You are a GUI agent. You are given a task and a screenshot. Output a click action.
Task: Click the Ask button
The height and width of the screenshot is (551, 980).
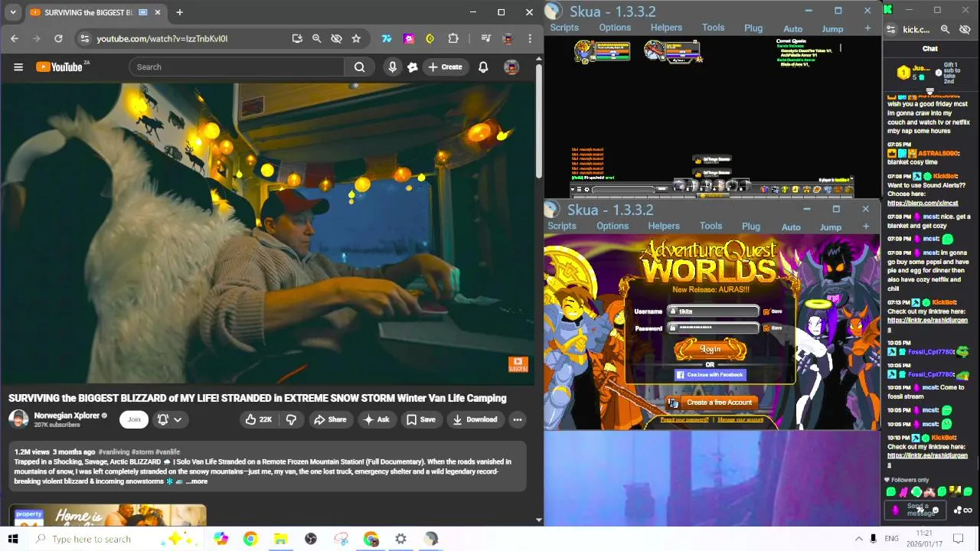[377, 419]
